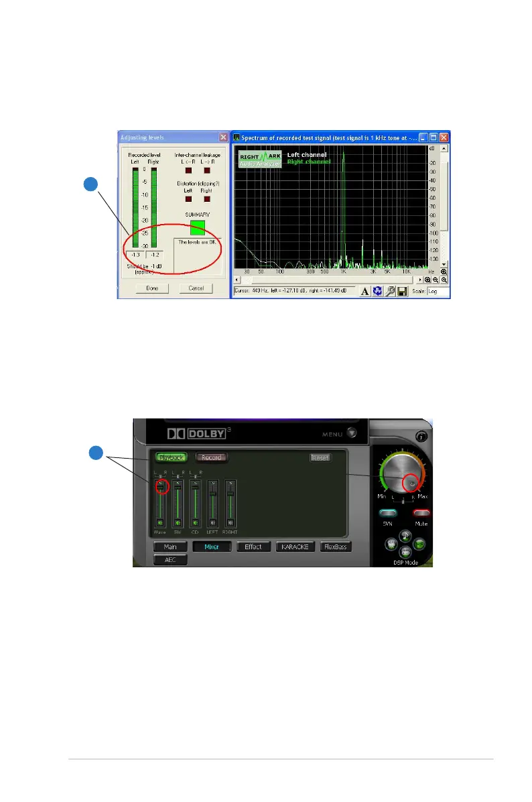Click Cancel in Adjusting levels dialog
Image resolution: width=532 pixels, height=802 pixels.
[196, 288]
